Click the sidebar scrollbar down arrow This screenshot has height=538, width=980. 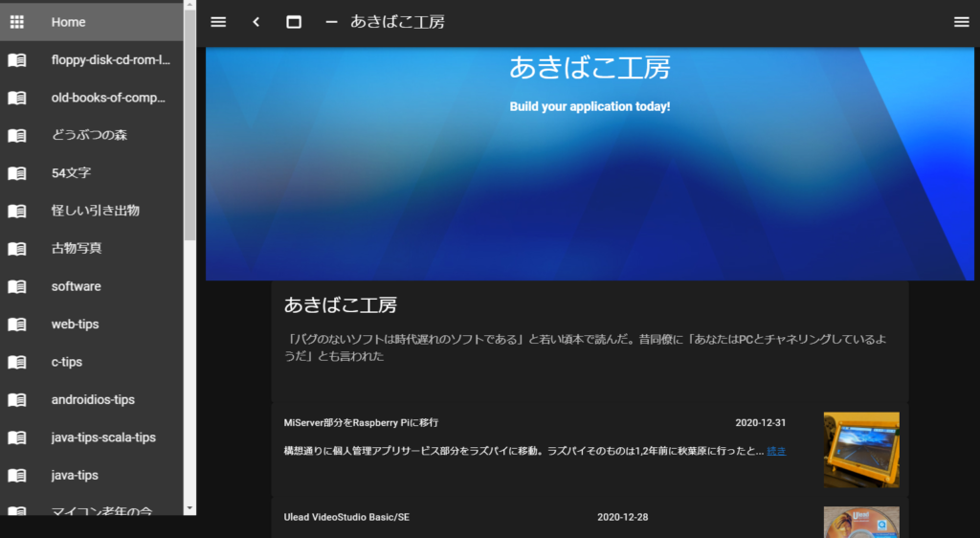coord(189,507)
